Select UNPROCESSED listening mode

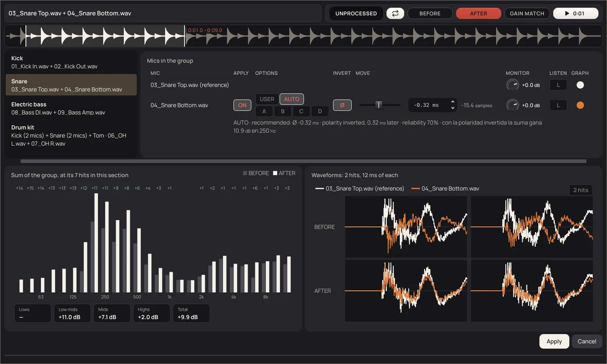356,13
